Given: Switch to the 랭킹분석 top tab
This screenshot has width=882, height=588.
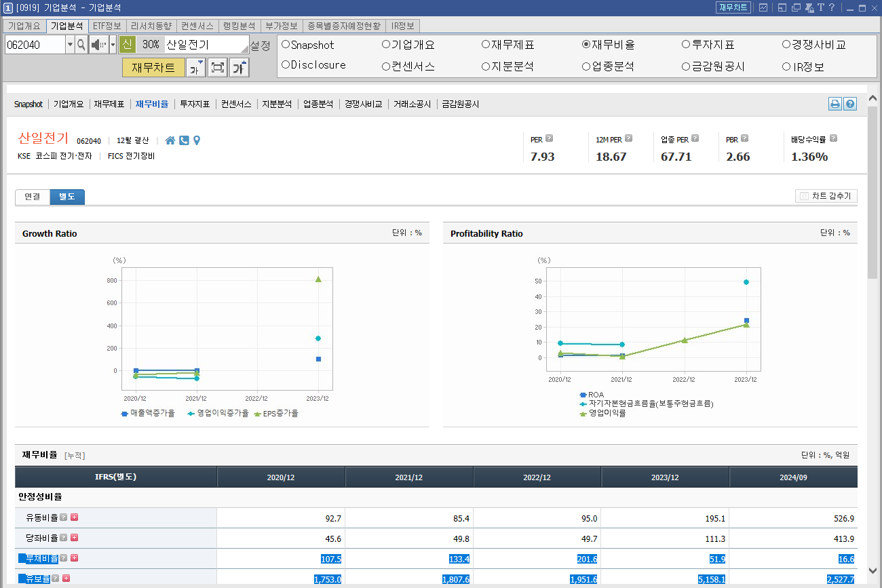Looking at the screenshot, I should coord(239,26).
